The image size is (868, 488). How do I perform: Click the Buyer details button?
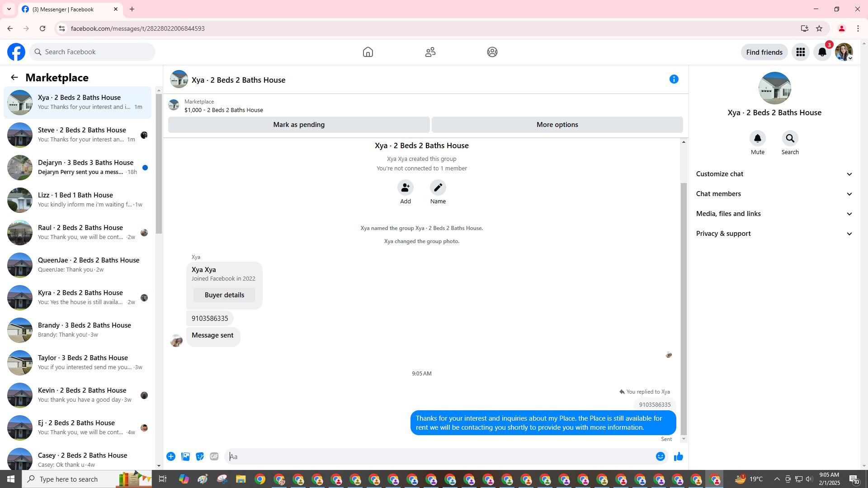tap(224, 295)
